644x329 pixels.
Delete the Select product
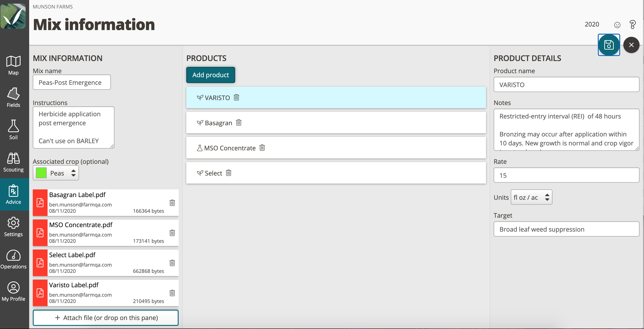click(x=228, y=173)
